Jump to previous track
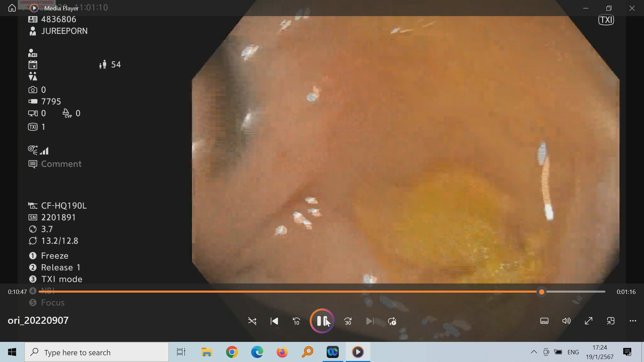 pyautogui.click(x=274, y=321)
